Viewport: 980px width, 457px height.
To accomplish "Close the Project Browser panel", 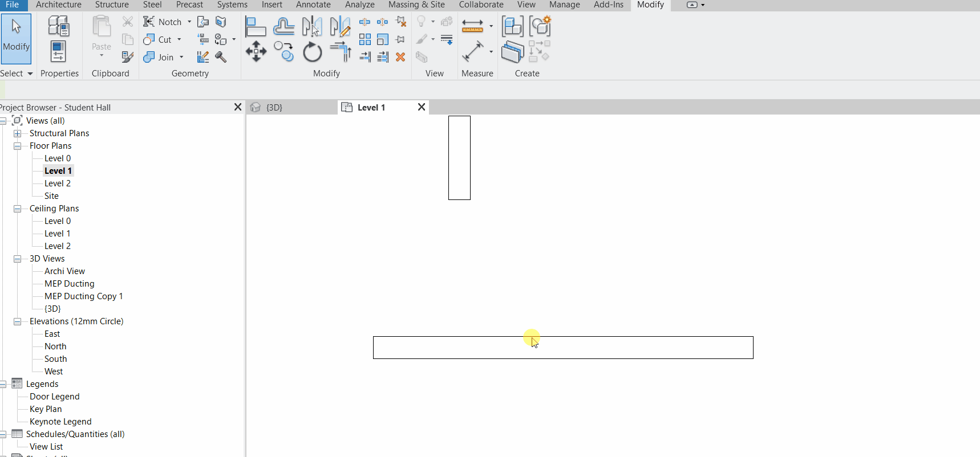I will point(238,107).
